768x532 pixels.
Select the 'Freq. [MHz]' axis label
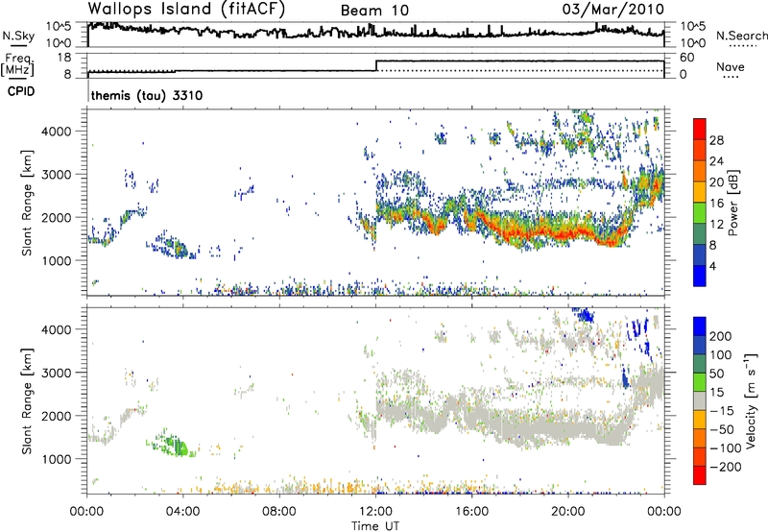click(x=17, y=65)
